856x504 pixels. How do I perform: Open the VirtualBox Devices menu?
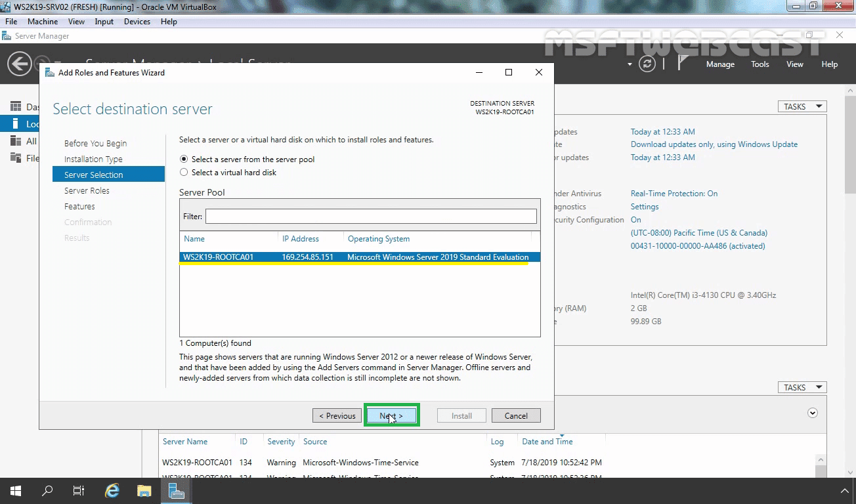137,22
